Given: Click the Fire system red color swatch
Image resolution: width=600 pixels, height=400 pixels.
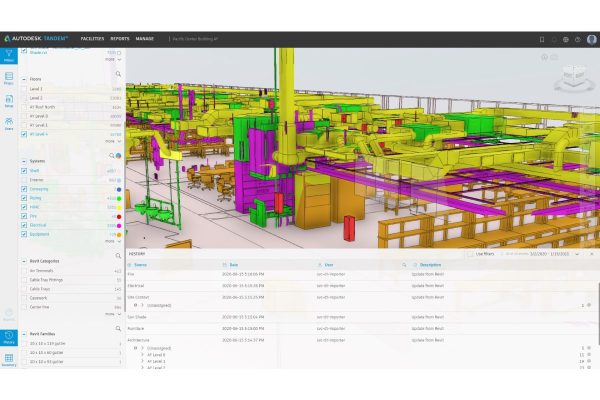Looking at the screenshot, I should coord(119,215).
